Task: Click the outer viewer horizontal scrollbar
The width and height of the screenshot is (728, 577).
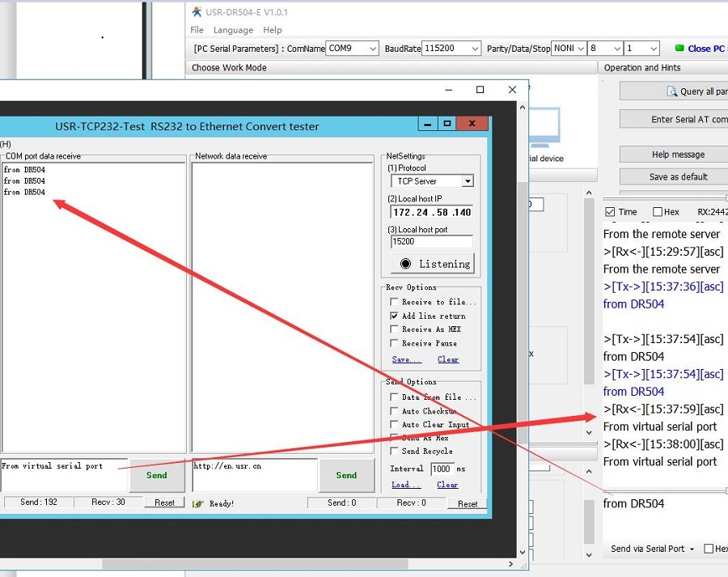Action: (x=255, y=563)
